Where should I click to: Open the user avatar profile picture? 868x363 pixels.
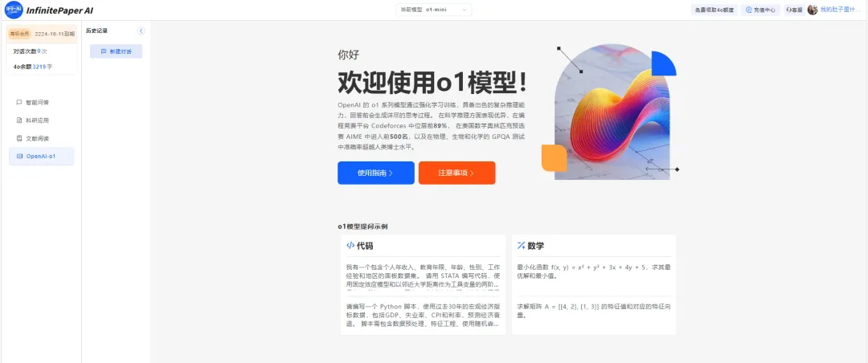pos(812,10)
